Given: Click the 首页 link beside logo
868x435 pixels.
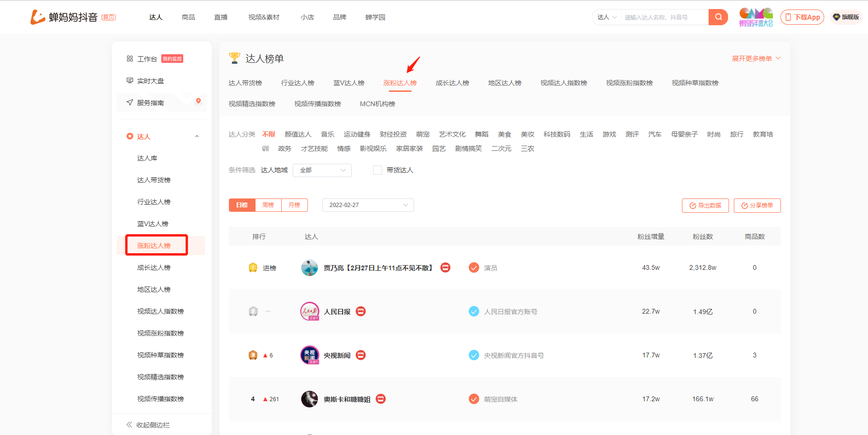Looking at the screenshot, I should tap(109, 17).
